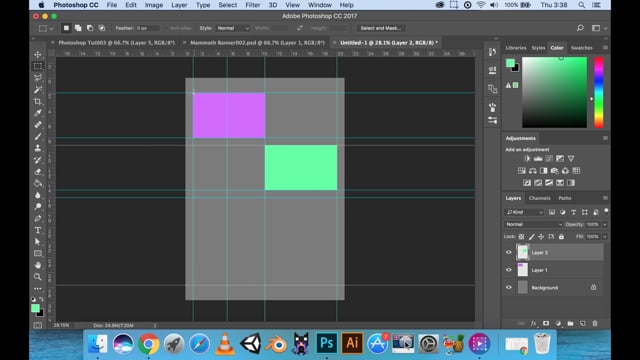
Task: Select the Paint Bucket tool
Action: [38, 183]
